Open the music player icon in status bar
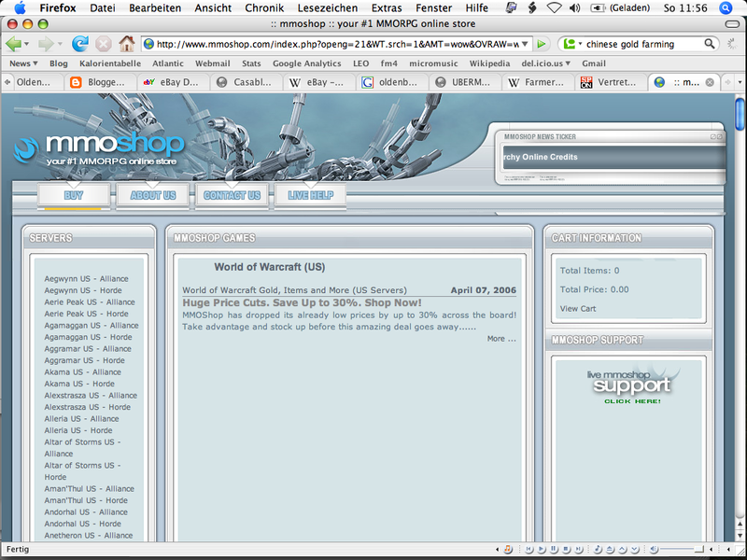The height and width of the screenshot is (560, 747). [508, 550]
